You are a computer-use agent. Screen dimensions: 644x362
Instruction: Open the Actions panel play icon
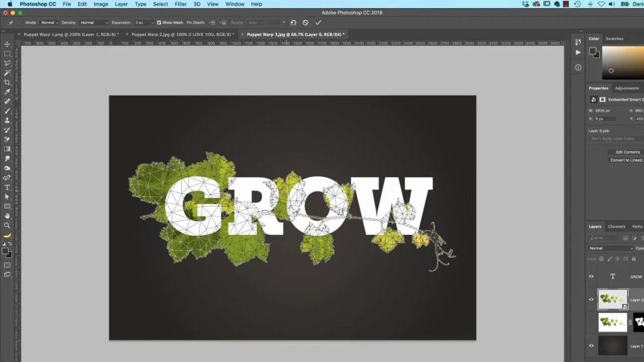[x=578, y=52]
